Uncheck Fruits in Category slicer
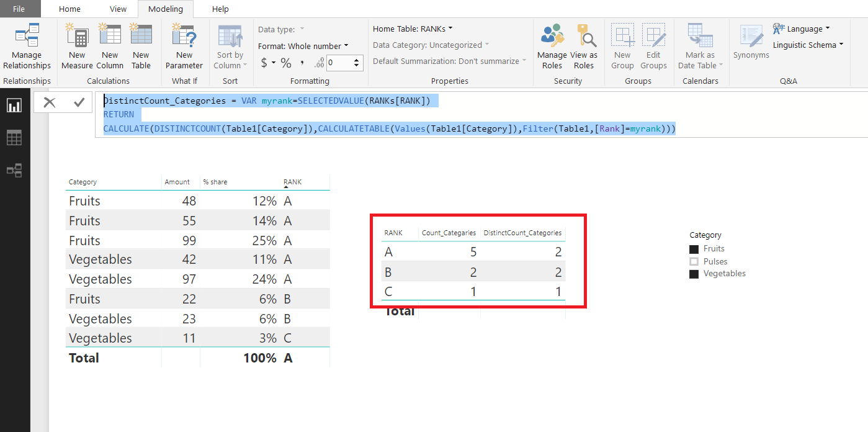Viewport: 868px width, 432px height. 694,249
